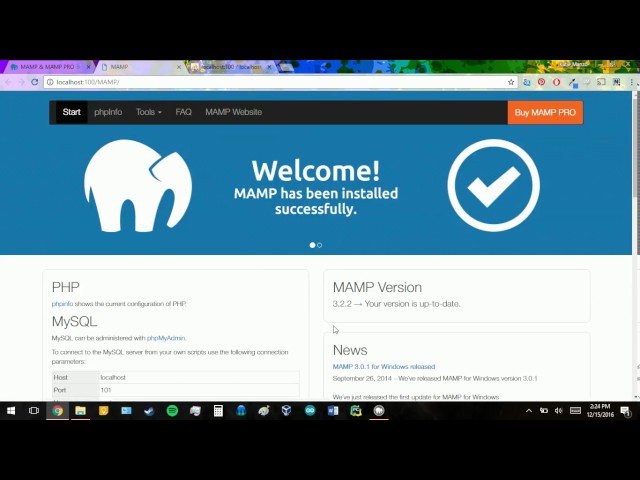640x480 pixels.
Task: Select the active MAMP browser tab
Action: [139, 67]
